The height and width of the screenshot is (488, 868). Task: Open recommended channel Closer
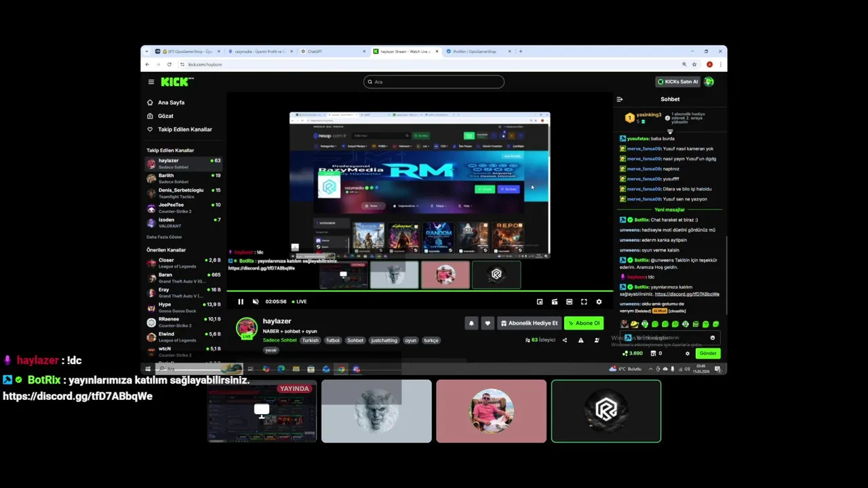(184, 263)
